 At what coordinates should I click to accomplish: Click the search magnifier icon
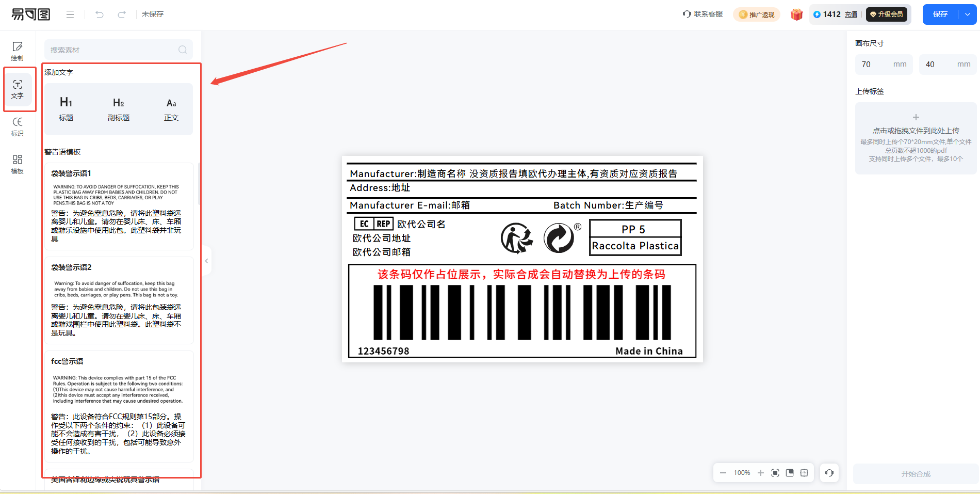pos(183,50)
